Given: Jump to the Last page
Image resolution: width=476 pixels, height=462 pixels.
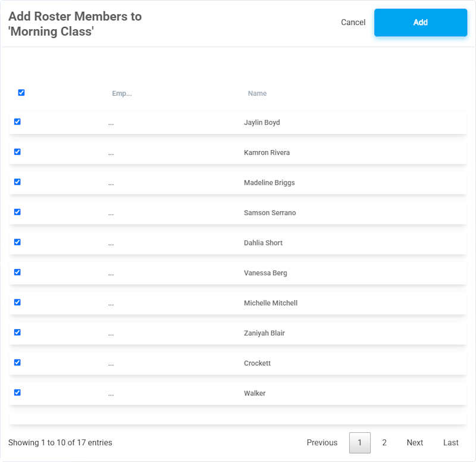Looking at the screenshot, I should tap(450, 443).
